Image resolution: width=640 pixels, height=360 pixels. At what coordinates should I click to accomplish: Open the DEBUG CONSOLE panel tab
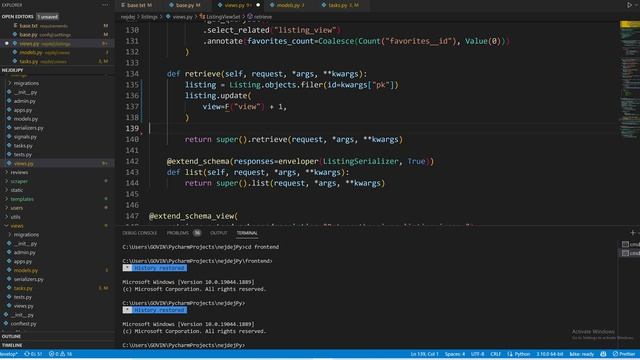[x=140, y=233]
